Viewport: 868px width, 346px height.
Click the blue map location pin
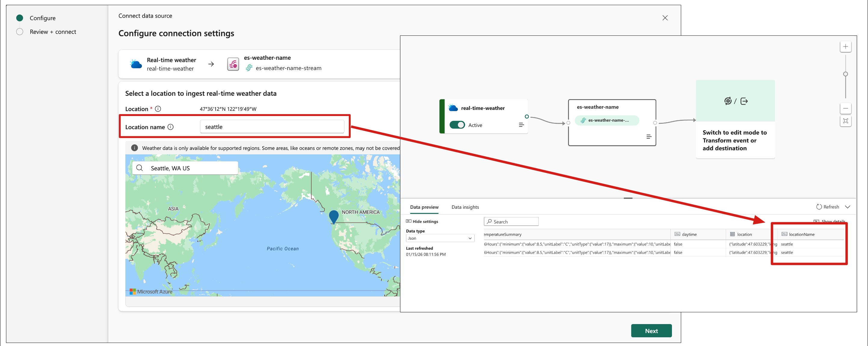333,217
